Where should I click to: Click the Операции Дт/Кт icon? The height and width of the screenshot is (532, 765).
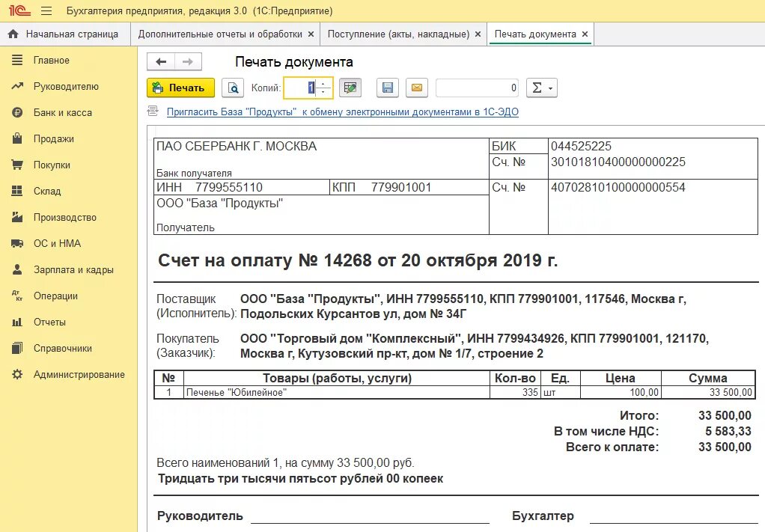pyautogui.click(x=17, y=296)
